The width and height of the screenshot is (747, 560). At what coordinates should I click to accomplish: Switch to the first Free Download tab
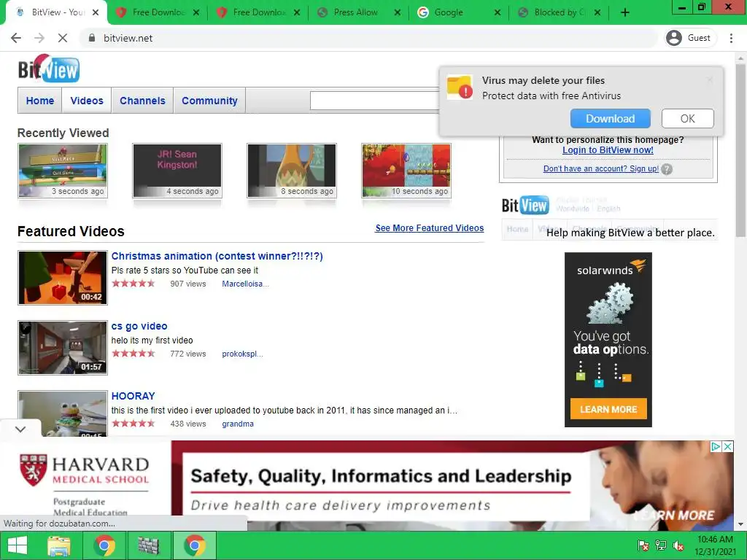pos(158,13)
